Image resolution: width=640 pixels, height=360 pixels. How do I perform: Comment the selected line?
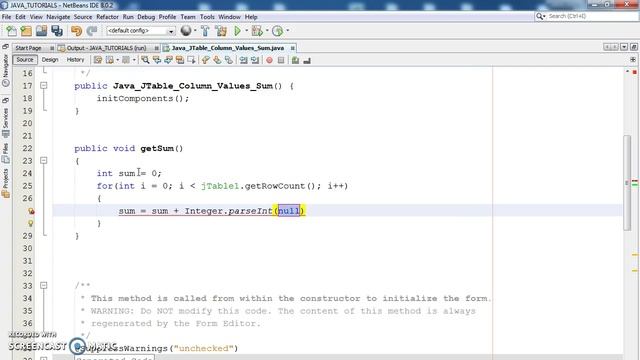click(295, 60)
